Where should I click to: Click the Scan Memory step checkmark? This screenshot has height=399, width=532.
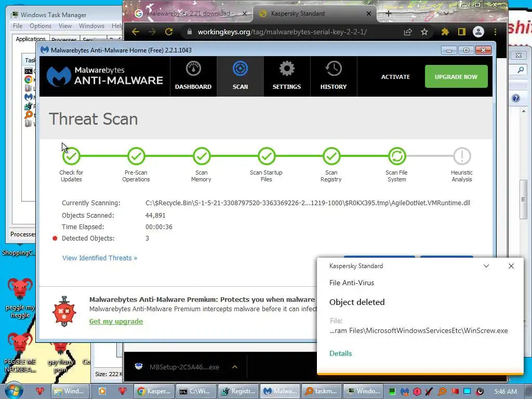202,156
